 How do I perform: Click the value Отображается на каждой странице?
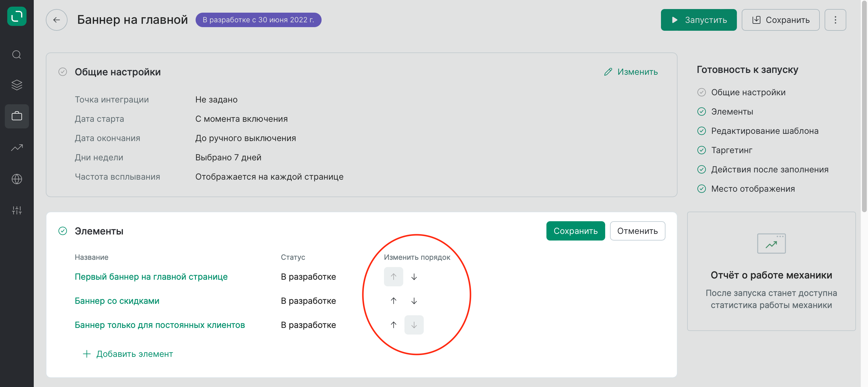click(269, 177)
